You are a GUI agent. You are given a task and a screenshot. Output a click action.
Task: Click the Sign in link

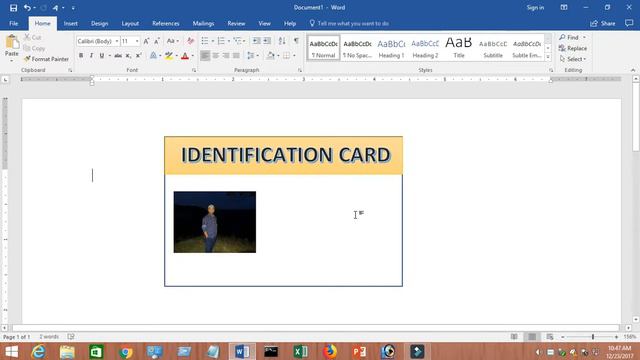pos(535,8)
